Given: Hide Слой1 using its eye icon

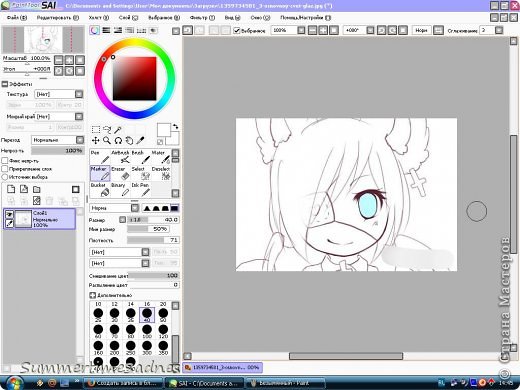Looking at the screenshot, I should [x=9, y=214].
